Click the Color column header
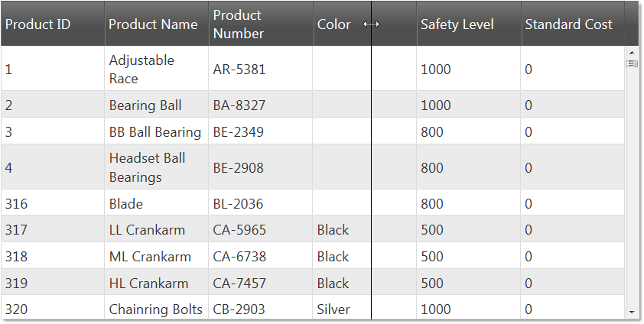This screenshot has width=644, height=324. pos(334,24)
